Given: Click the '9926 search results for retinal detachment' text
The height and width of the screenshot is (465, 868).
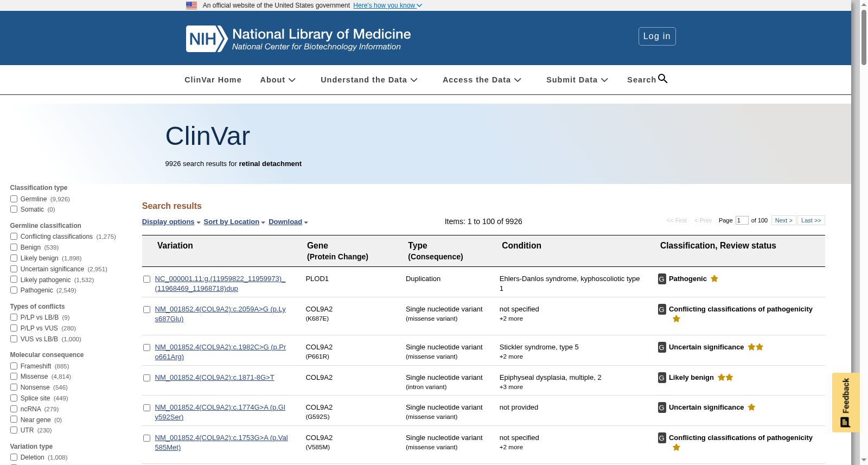Looking at the screenshot, I should click(x=233, y=164).
